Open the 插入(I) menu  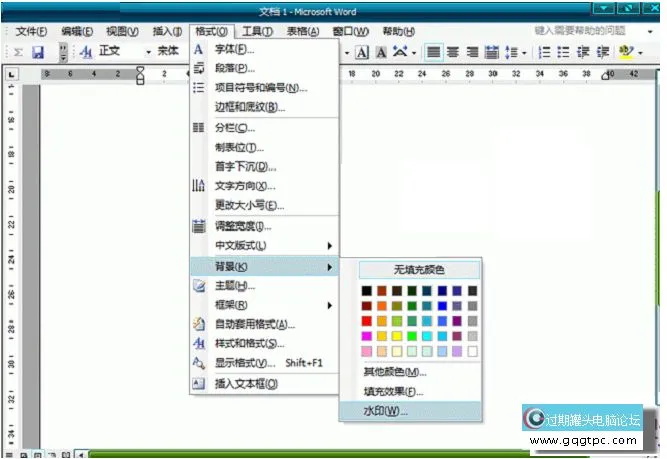coord(168,31)
